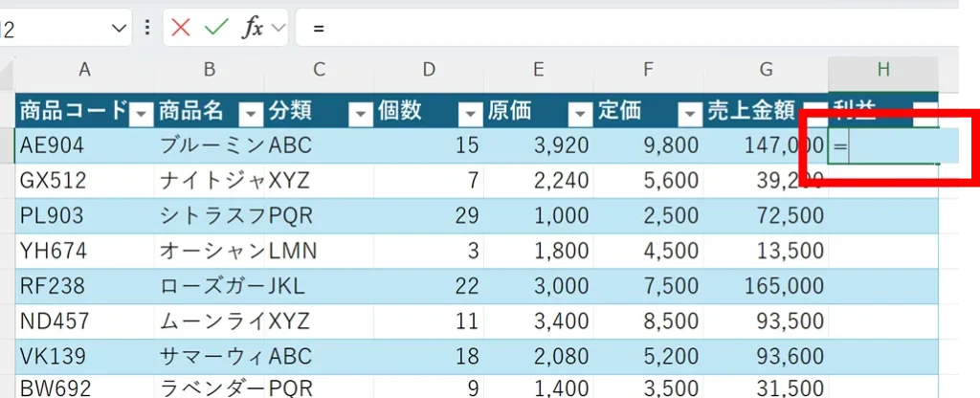Click the three-dot handle beside the Name Box

coord(146,28)
